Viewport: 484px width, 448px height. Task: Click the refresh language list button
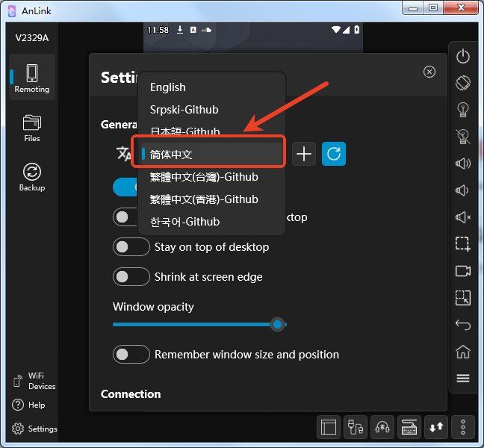tap(334, 155)
